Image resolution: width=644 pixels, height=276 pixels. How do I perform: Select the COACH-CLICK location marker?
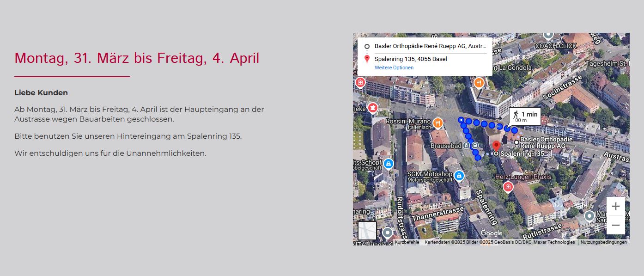pyautogui.click(x=548, y=35)
